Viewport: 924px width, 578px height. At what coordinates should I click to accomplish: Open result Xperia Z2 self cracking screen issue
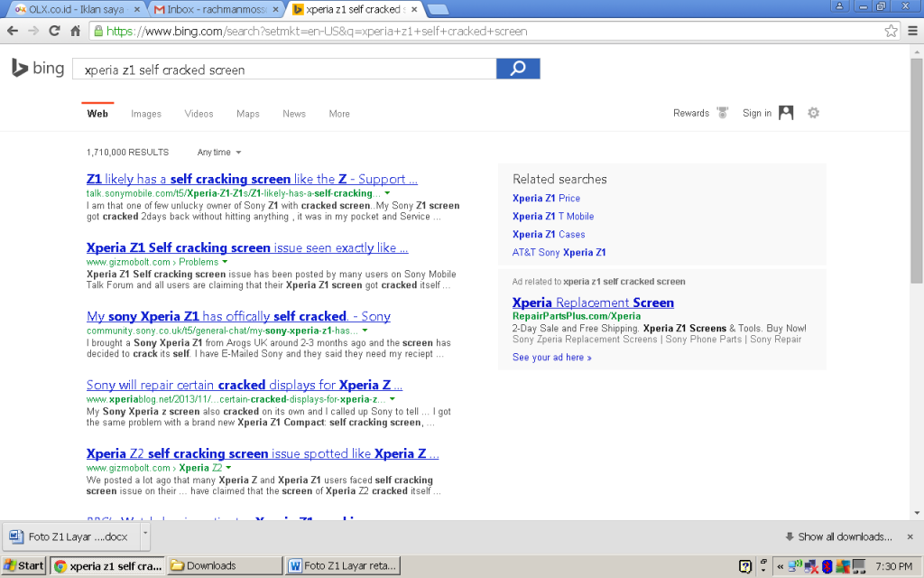[263, 453]
